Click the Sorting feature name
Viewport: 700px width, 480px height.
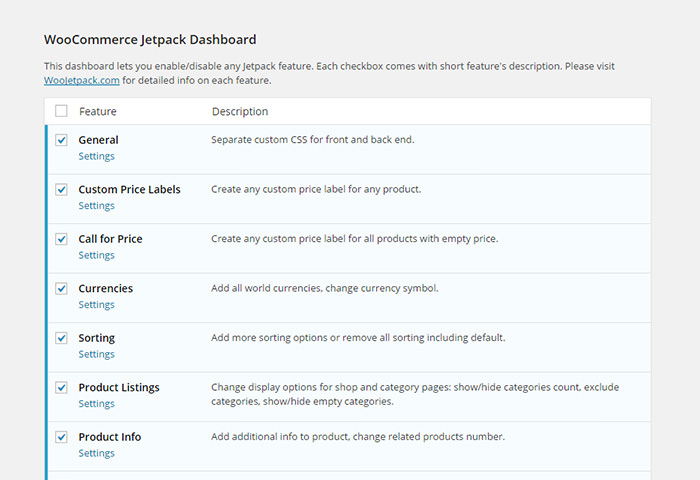click(96, 338)
